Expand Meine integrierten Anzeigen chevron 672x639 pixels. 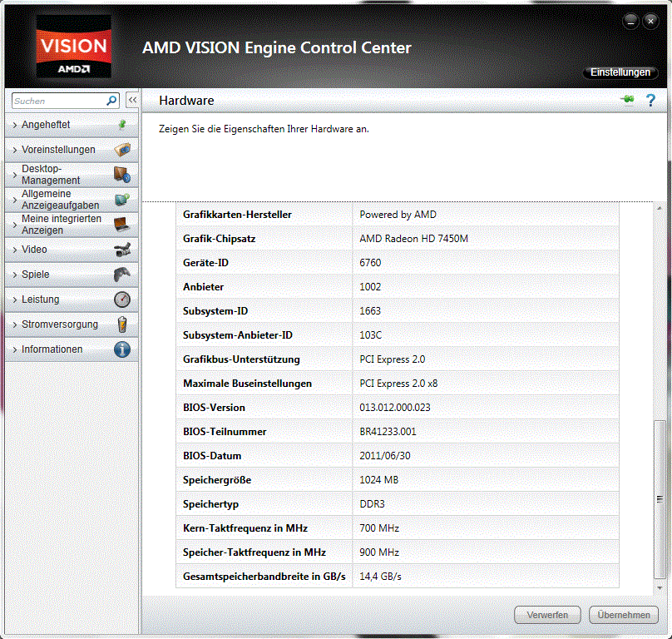click(15, 225)
